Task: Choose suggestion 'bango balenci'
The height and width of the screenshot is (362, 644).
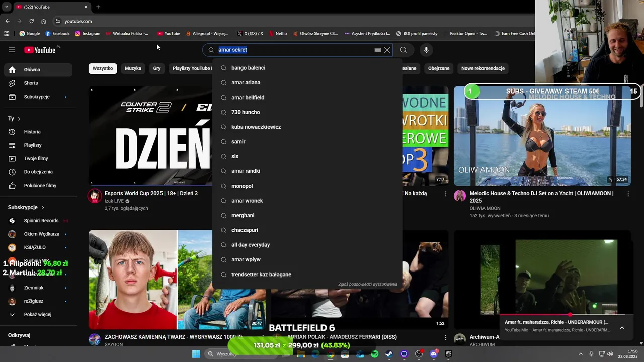Action: [307, 68]
